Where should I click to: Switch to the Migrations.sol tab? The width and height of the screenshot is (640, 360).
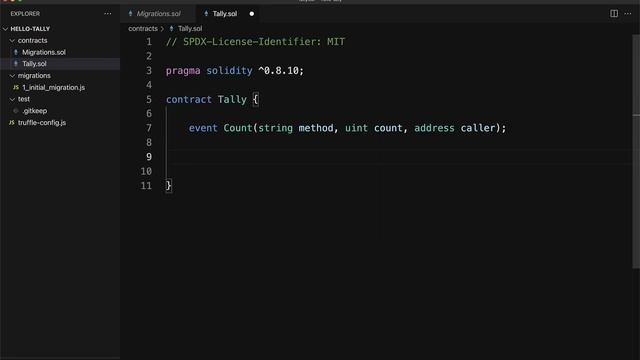click(158, 14)
